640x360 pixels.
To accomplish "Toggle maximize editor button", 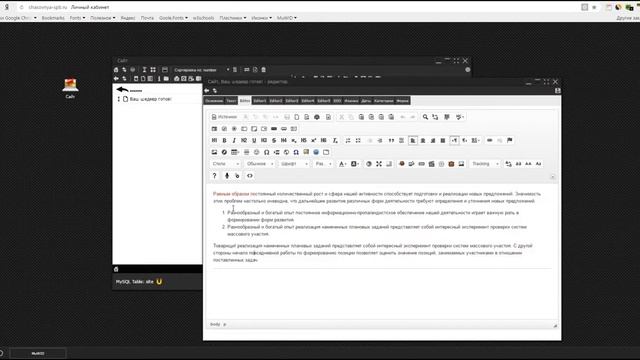I will point(379,164).
